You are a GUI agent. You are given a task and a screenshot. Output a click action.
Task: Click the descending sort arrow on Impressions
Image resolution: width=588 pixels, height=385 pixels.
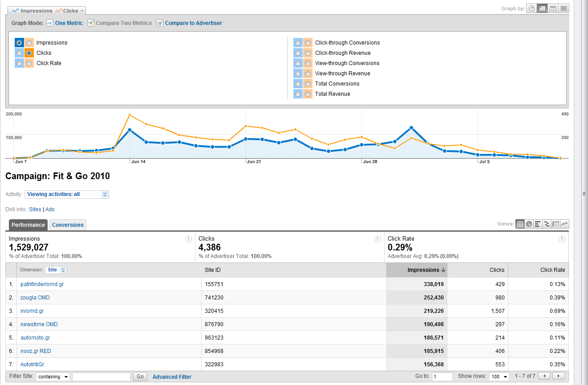(443, 270)
